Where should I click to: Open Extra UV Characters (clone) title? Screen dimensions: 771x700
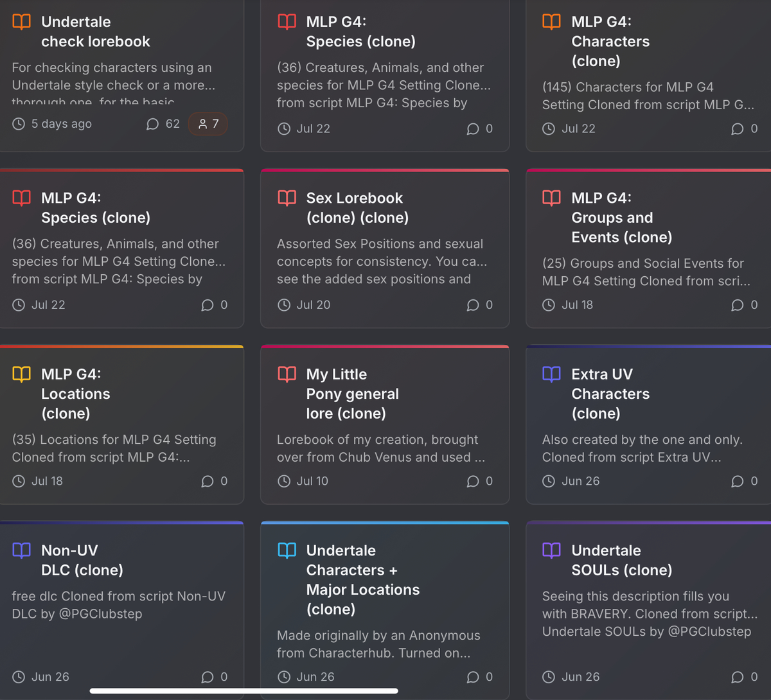610,394
